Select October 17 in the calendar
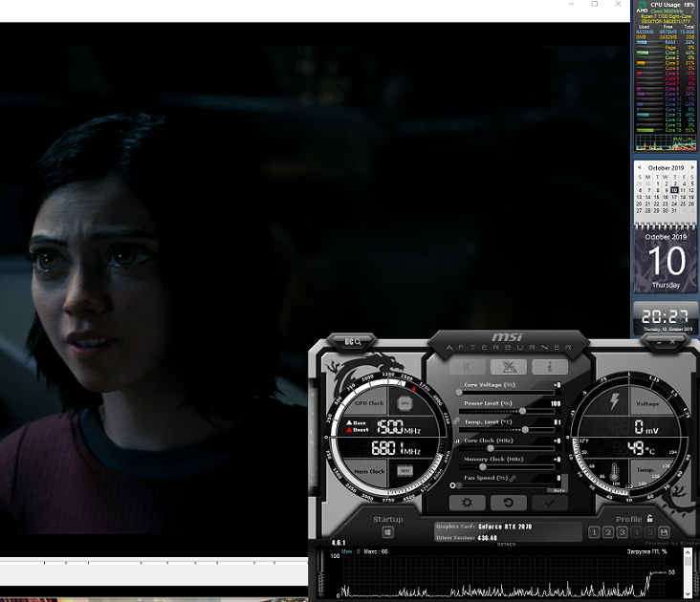 (x=674, y=197)
